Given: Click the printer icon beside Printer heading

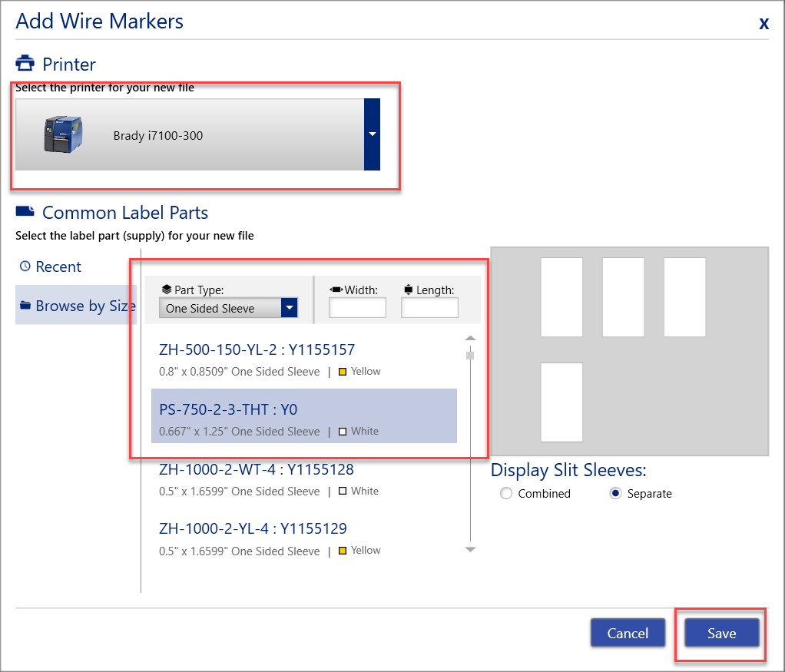Looking at the screenshot, I should (25, 63).
